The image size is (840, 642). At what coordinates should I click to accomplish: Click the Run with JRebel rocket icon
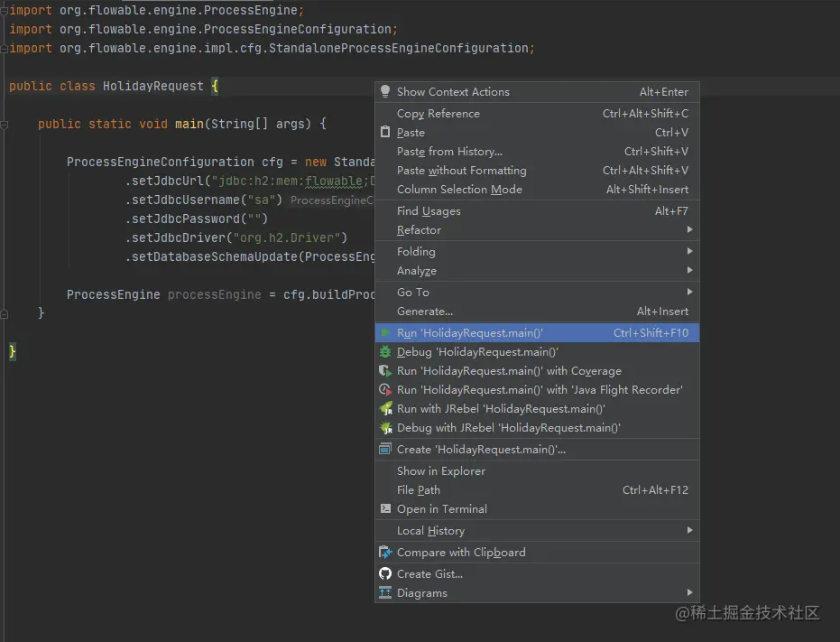(x=385, y=409)
